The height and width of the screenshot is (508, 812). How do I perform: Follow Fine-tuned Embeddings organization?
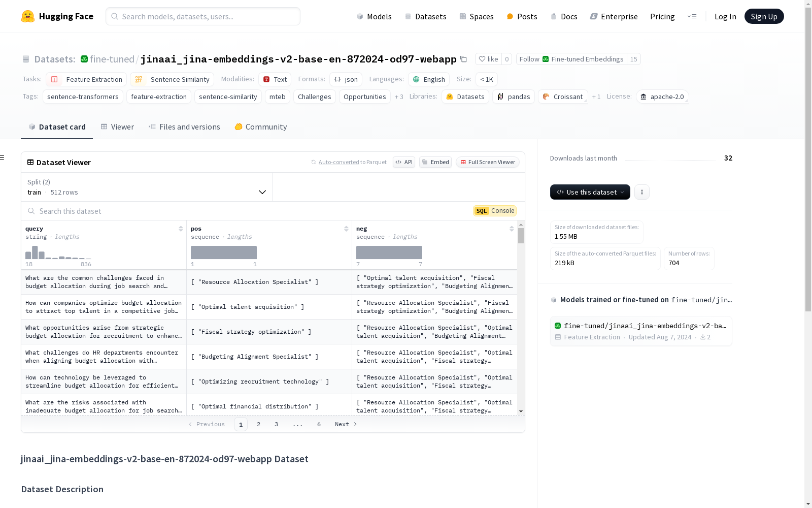(x=571, y=59)
